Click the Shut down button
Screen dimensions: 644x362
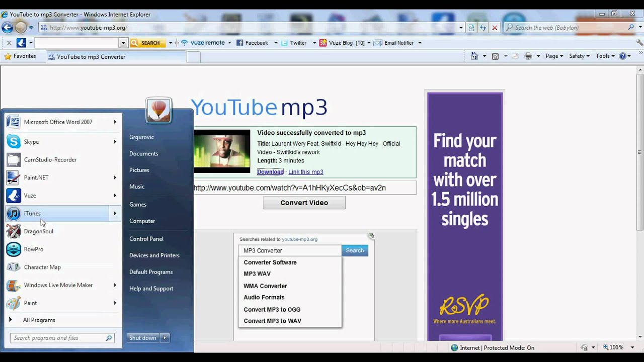(x=143, y=338)
